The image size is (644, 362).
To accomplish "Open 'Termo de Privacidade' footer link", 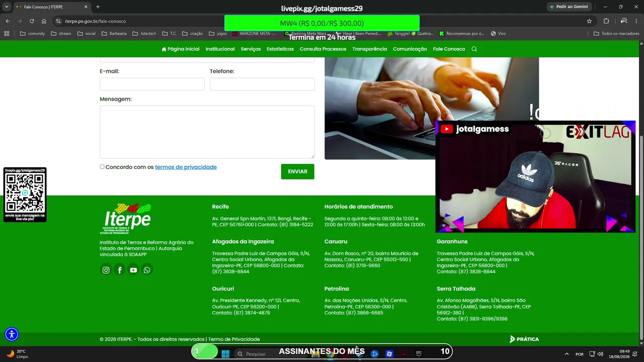I will coord(234,339).
